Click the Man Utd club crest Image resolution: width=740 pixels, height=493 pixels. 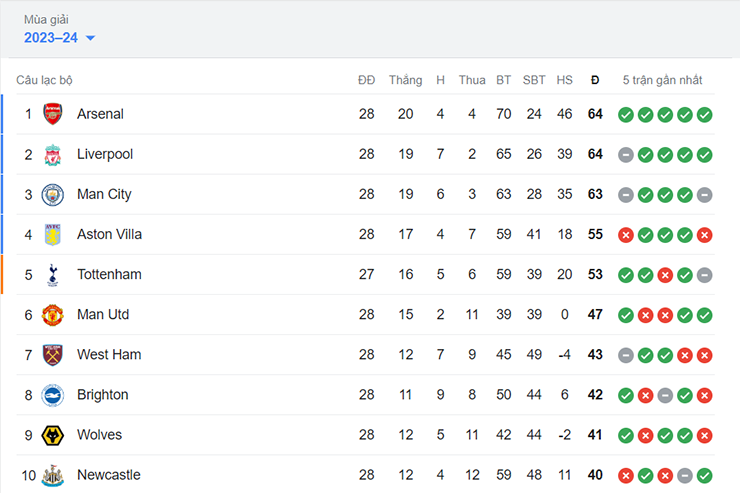click(53, 314)
